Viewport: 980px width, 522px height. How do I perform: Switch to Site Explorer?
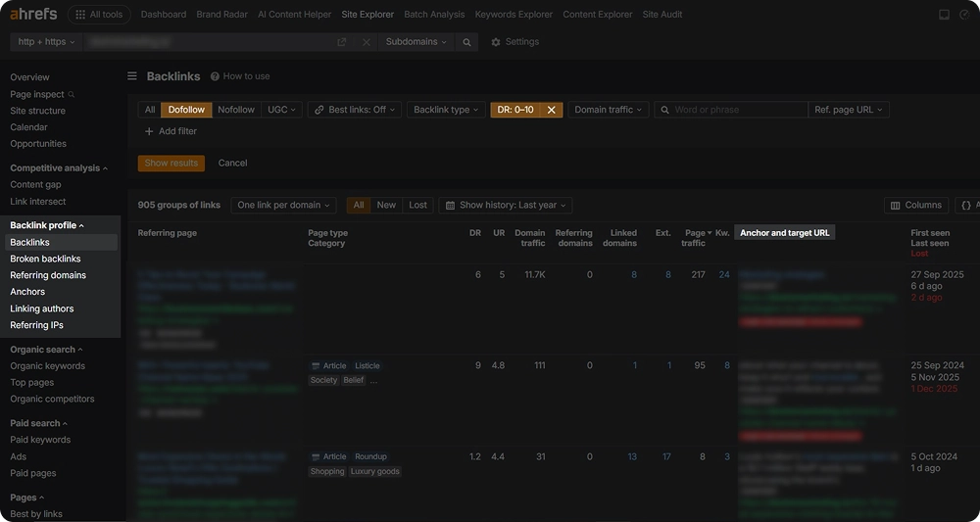tap(367, 15)
